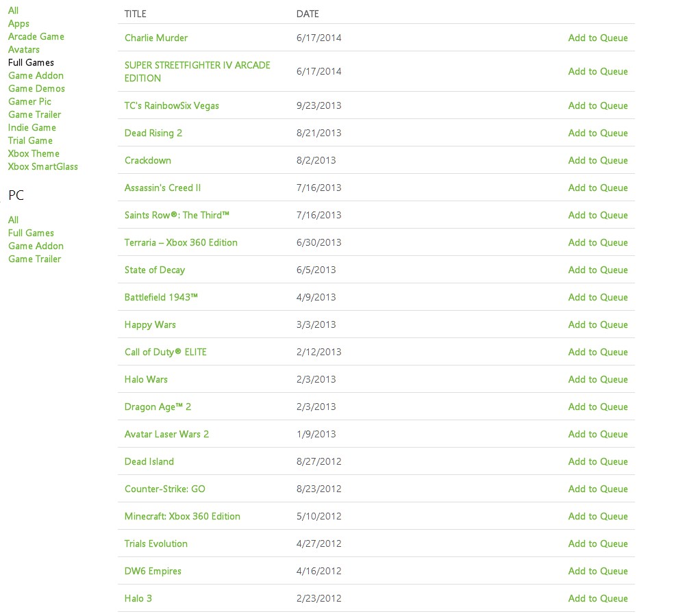Image resolution: width=689 pixels, height=616 pixels.
Task: Open the Avatars category
Action: click(24, 49)
